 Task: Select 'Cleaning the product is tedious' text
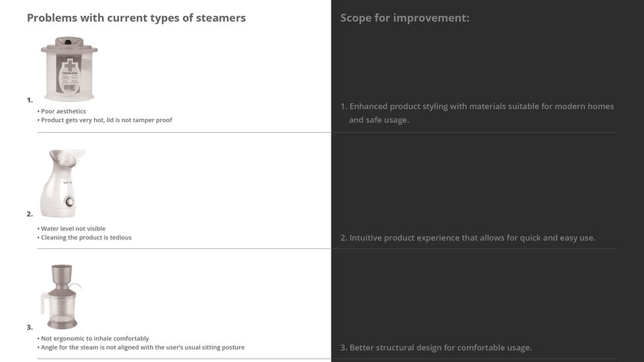[x=86, y=237]
